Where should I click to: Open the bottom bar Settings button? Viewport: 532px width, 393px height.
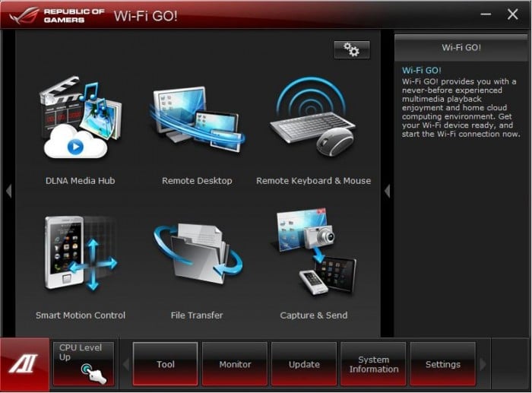click(x=442, y=364)
